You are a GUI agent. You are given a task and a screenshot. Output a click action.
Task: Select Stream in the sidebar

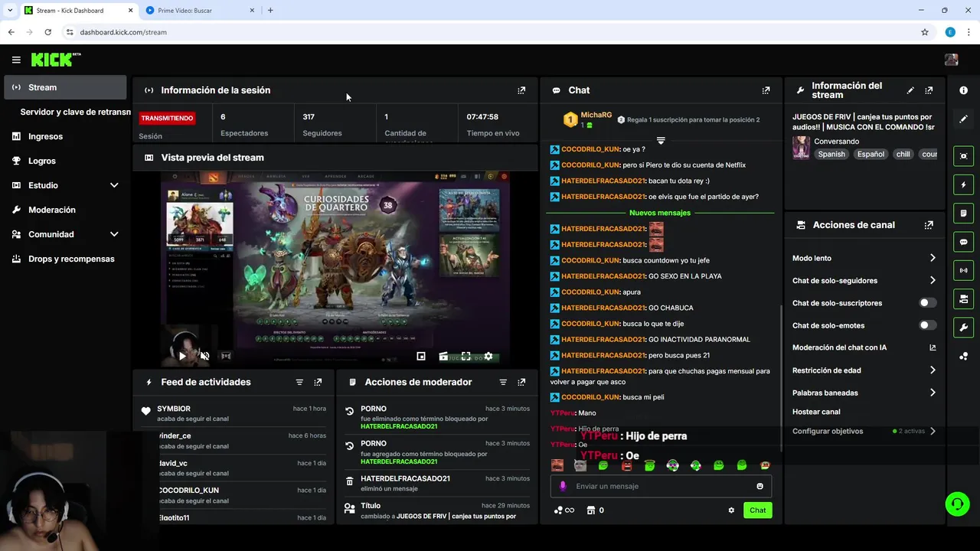[x=65, y=87]
